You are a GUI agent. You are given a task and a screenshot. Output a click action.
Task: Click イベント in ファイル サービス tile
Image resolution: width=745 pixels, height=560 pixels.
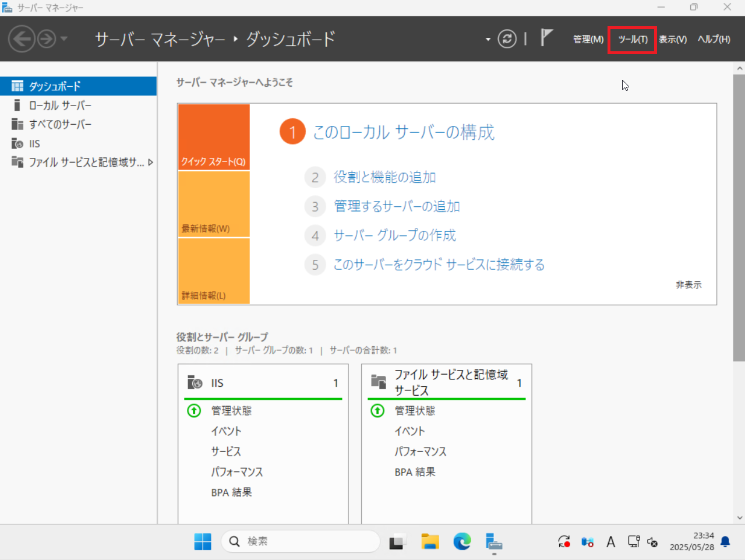point(409,431)
